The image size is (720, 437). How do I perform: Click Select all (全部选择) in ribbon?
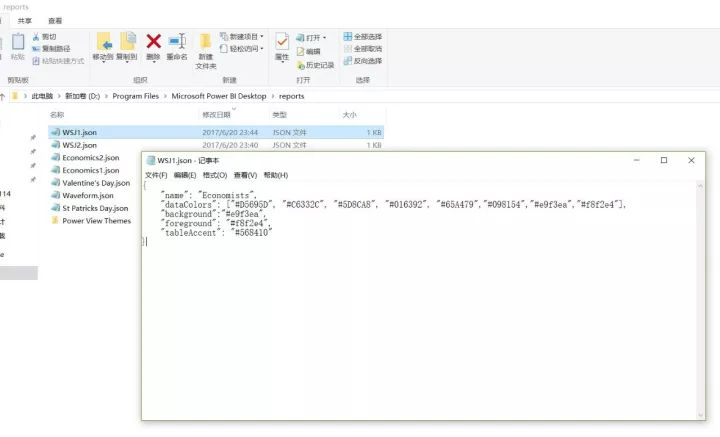[x=363, y=37]
